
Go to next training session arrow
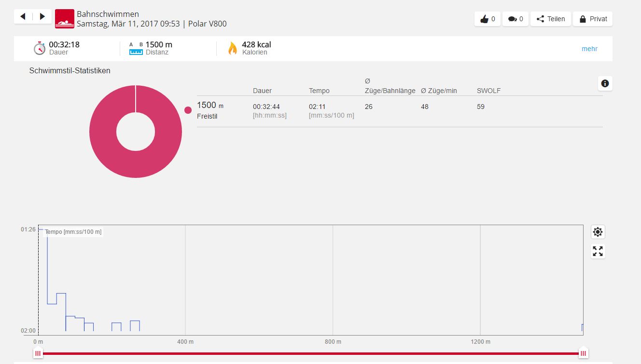click(x=42, y=17)
